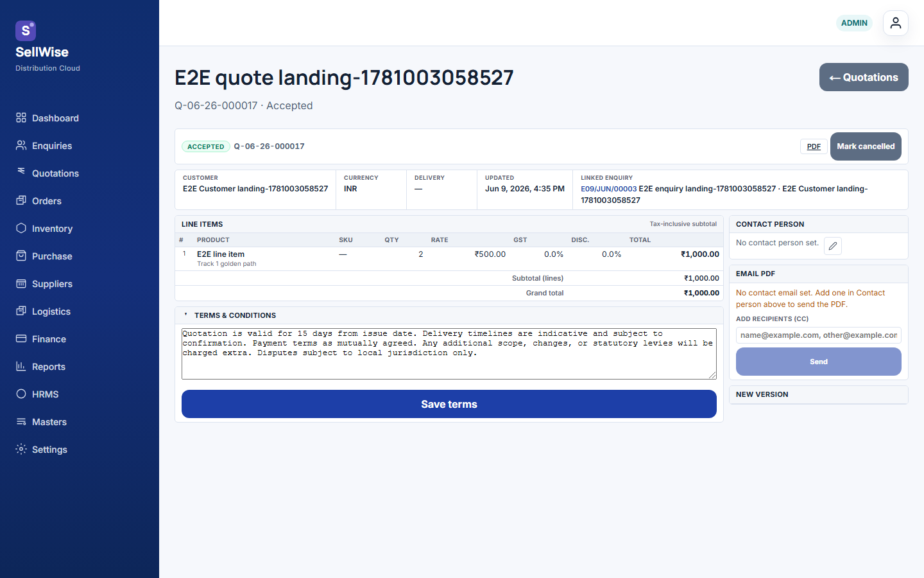Open the Masters sidebar icon
The height and width of the screenshot is (578, 924).
pyautogui.click(x=21, y=421)
